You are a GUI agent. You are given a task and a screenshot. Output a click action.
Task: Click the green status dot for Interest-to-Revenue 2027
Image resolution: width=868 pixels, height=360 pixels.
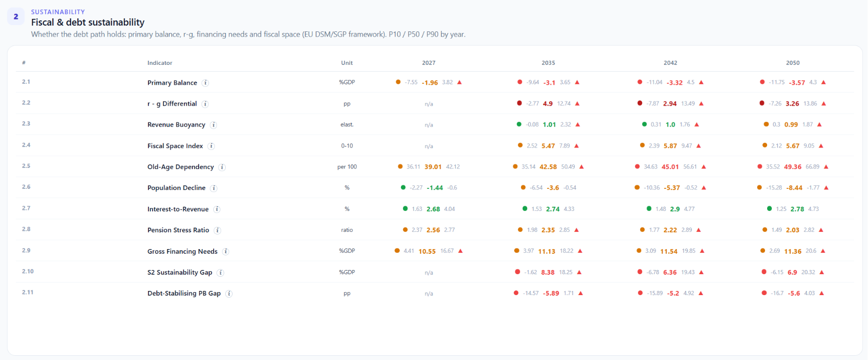[x=406, y=209]
